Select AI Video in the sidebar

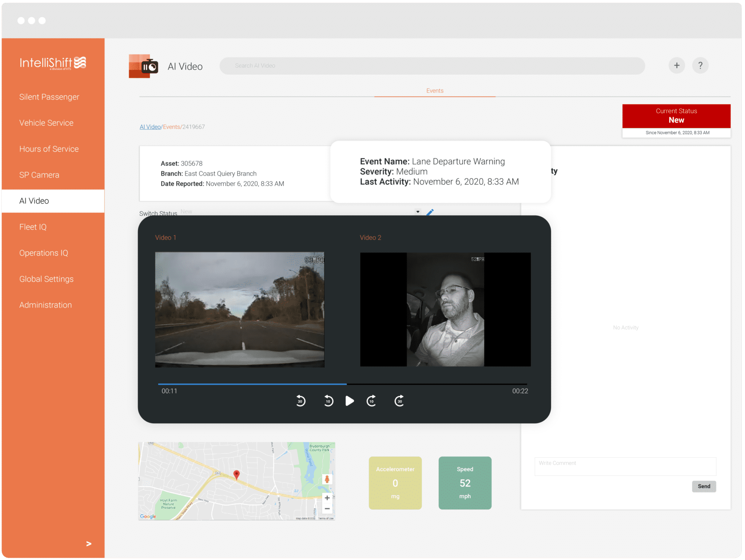[34, 200]
